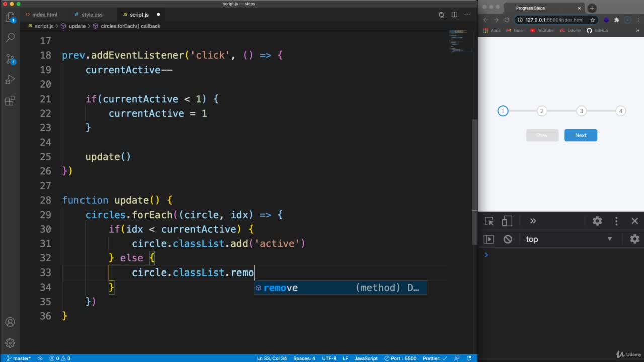Open the Chrome three-dot menu
The image size is (644, 362).
click(638, 20)
